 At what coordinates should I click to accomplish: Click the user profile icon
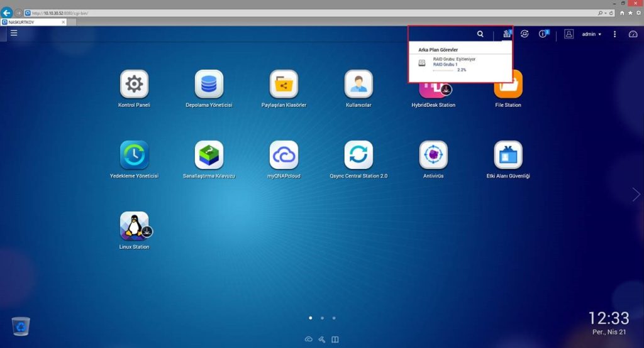[x=569, y=34]
